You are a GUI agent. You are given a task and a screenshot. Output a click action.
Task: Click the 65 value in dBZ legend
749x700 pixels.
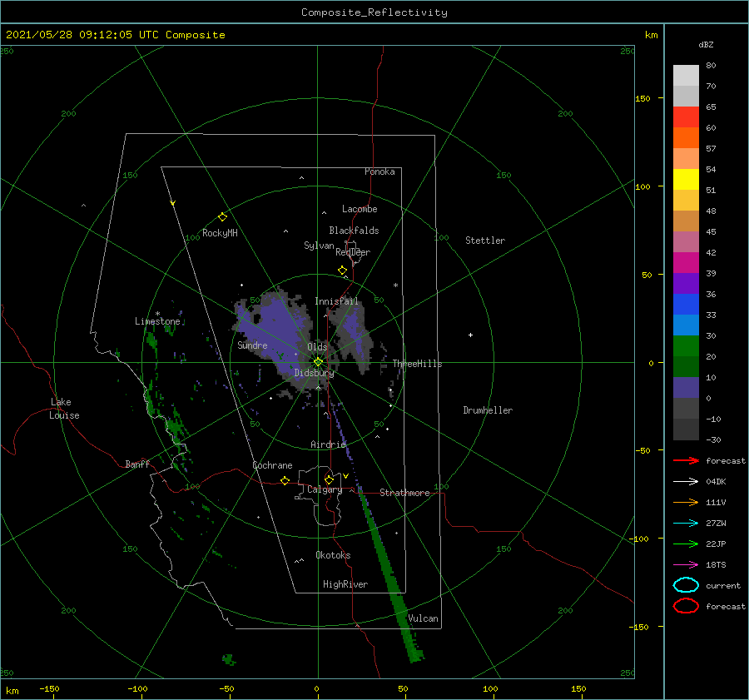pyautogui.click(x=711, y=107)
